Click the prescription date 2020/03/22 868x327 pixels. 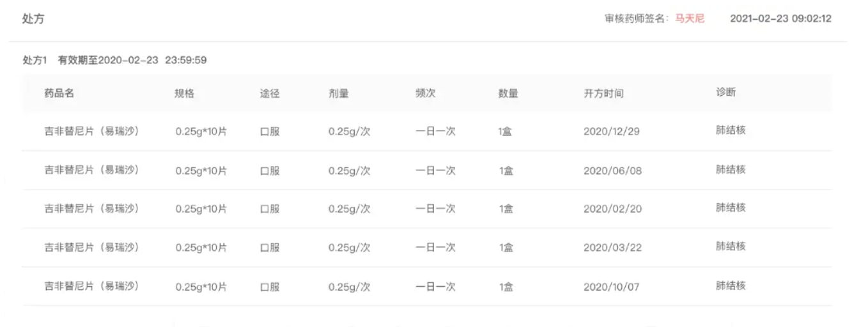click(611, 248)
